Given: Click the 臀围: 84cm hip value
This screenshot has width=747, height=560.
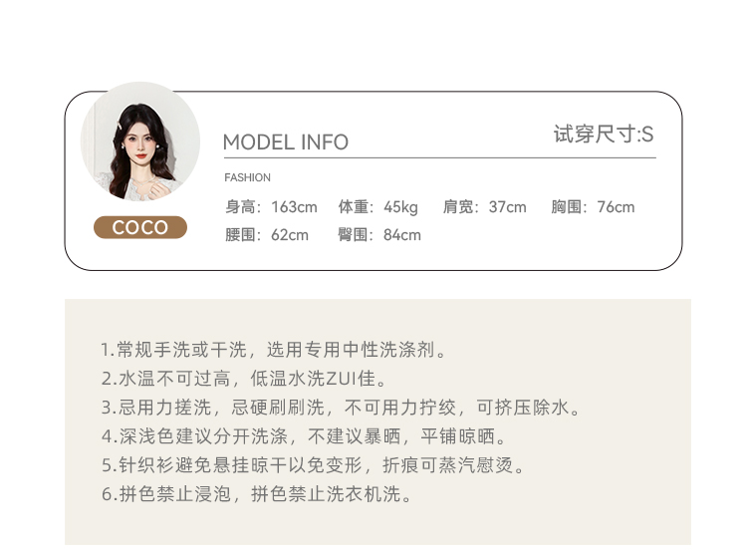Looking at the screenshot, I should coord(379,235).
